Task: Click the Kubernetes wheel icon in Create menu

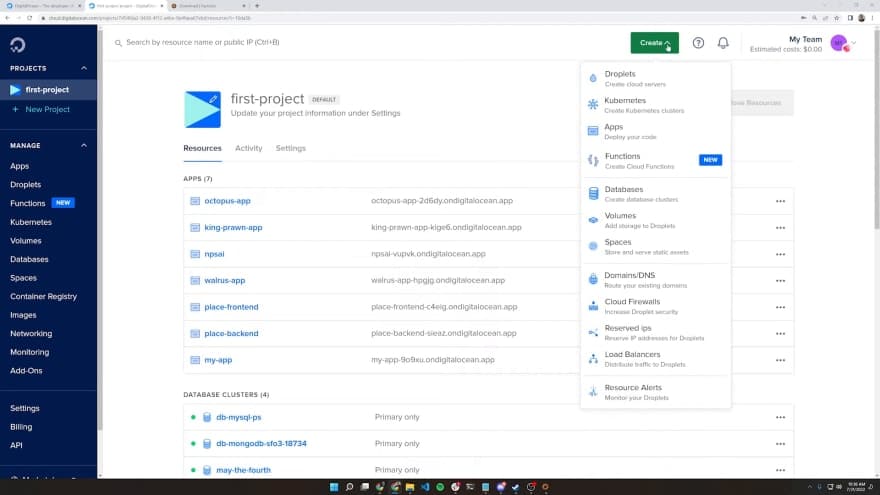Action: (593, 104)
